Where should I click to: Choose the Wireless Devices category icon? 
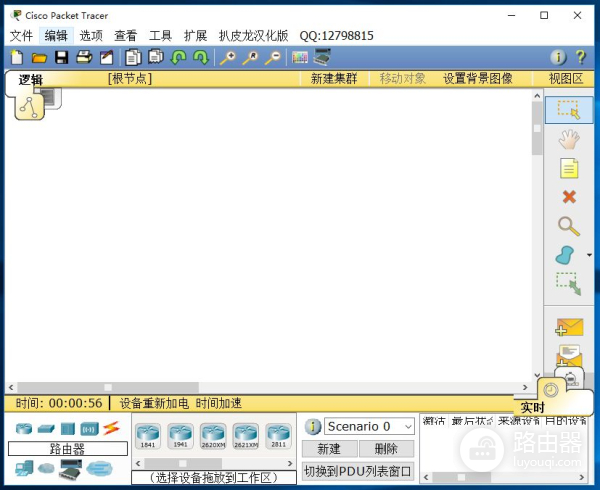(x=90, y=429)
